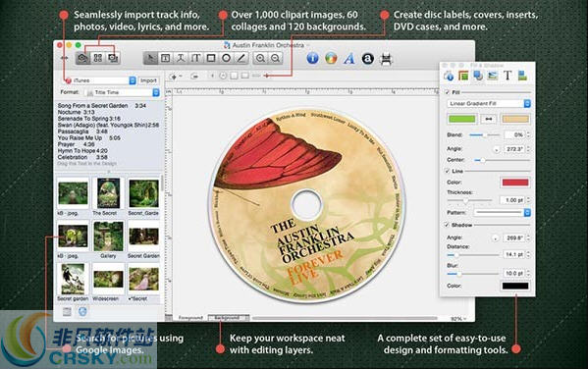The image size is (588, 369).
Task: Click the Thickness value stepper
Action: (528, 200)
